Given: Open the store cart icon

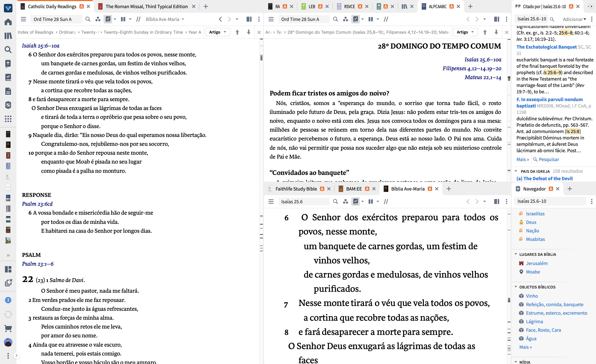Looking at the screenshot, I should tap(8, 328).
